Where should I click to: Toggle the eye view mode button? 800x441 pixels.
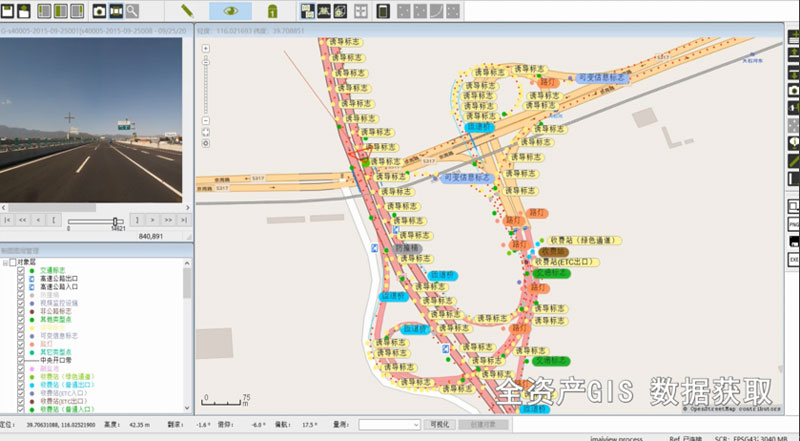click(x=230, y=11)
